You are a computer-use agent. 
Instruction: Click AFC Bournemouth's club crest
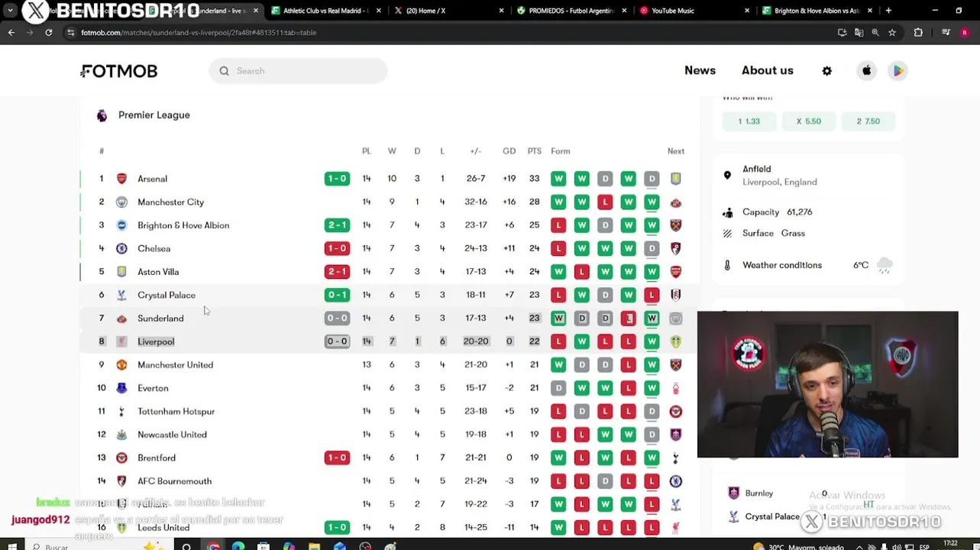[121, 481]
